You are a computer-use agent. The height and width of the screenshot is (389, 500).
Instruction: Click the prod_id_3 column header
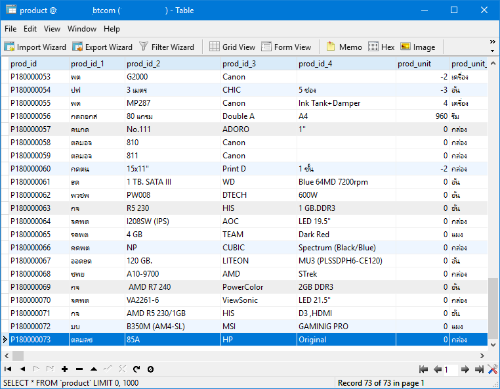point(258,64)
